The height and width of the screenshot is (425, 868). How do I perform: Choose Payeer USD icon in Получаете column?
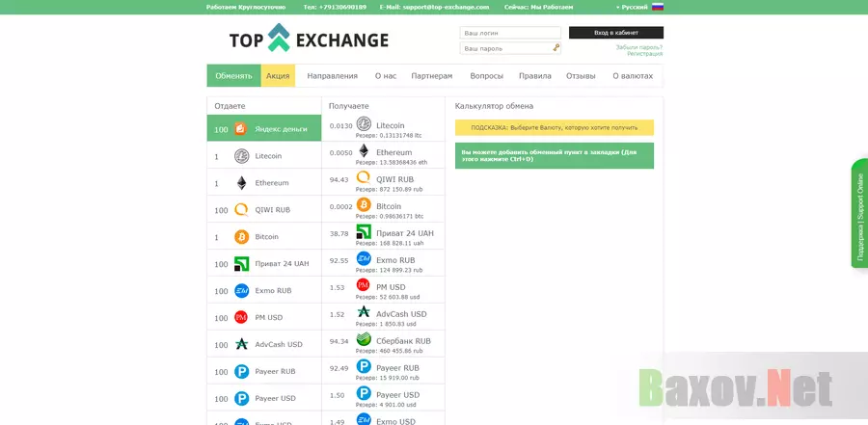[x=364, y=393]
